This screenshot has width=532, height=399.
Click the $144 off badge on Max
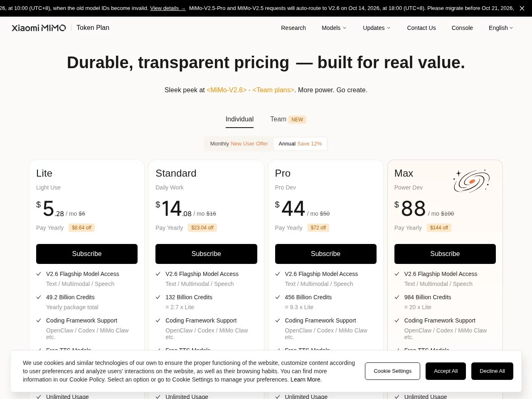tap(439, 228)
